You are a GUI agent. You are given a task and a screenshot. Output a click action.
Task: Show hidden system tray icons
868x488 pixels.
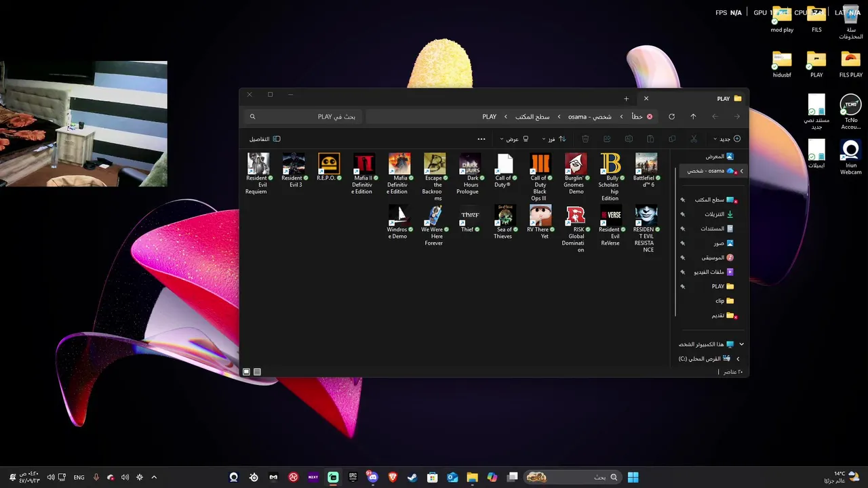pos(154,477)
